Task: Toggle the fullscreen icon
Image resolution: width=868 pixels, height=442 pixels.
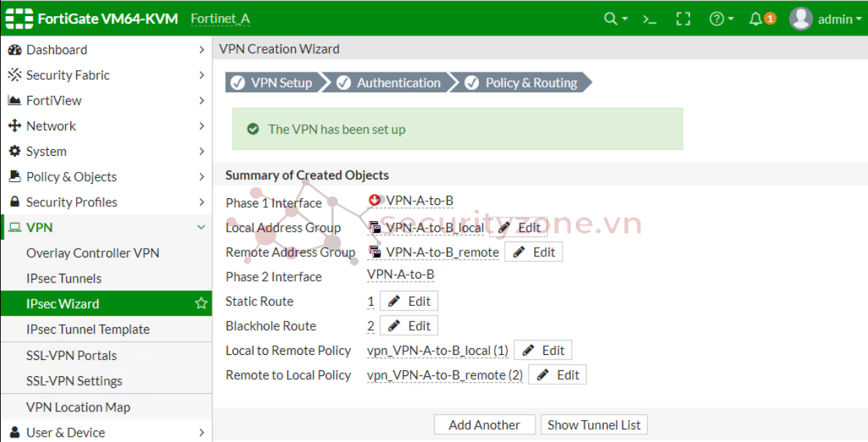Action: pyautogui.click(x=683, y=19)
